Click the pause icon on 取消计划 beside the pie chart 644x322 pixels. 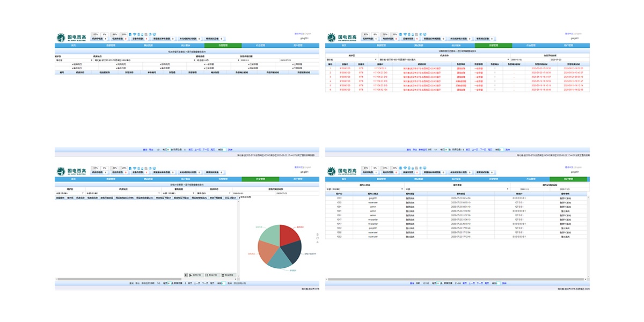click(207, 275)
